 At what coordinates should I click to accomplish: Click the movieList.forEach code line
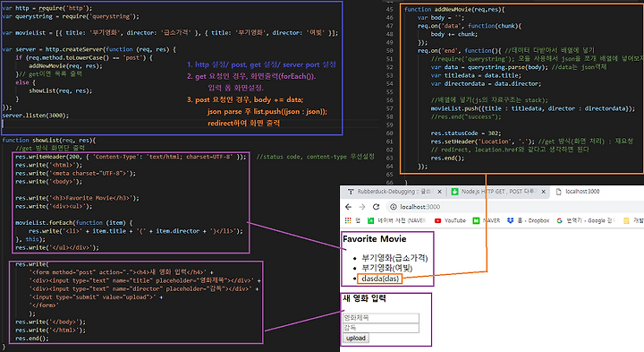pos(74,222)
